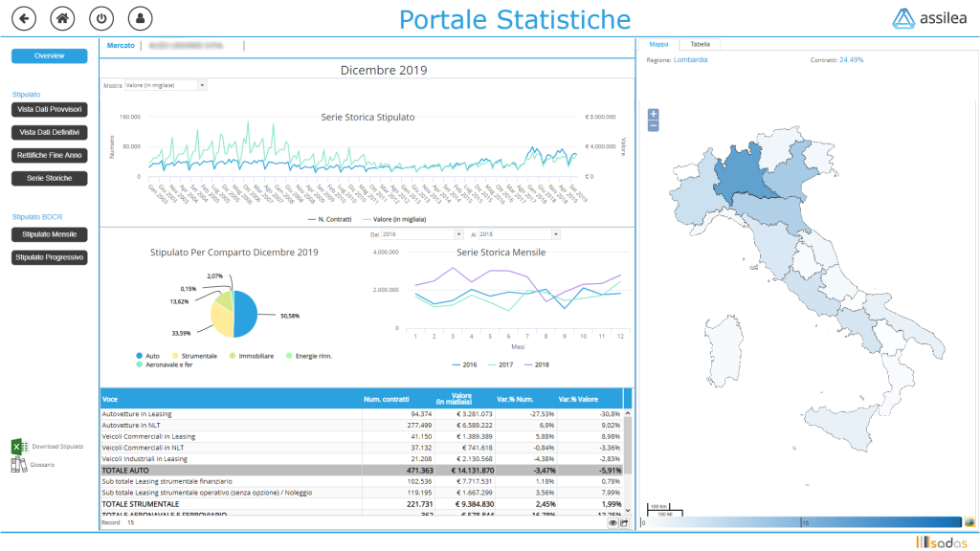Toggle Auto slice in pie legend
This screenshot has height=551, width=980.
tap(147, 356)
